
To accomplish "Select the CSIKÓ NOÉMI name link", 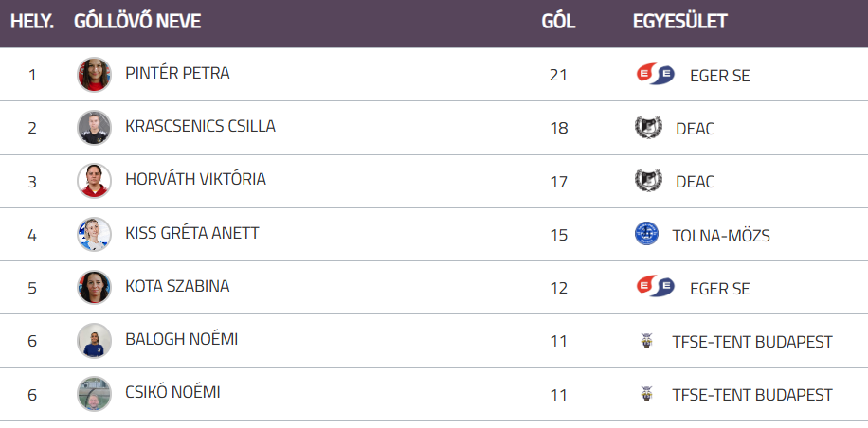I will pos(172,392).
